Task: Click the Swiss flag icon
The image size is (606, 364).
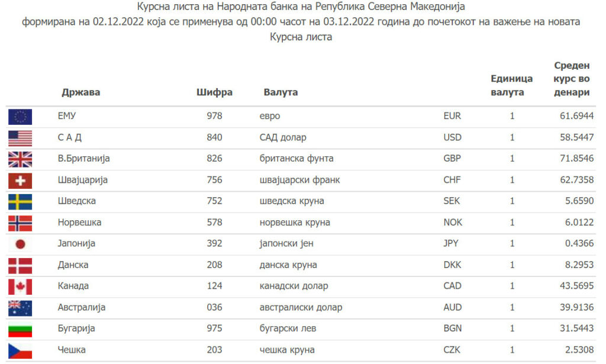Action: coord(20,181)
